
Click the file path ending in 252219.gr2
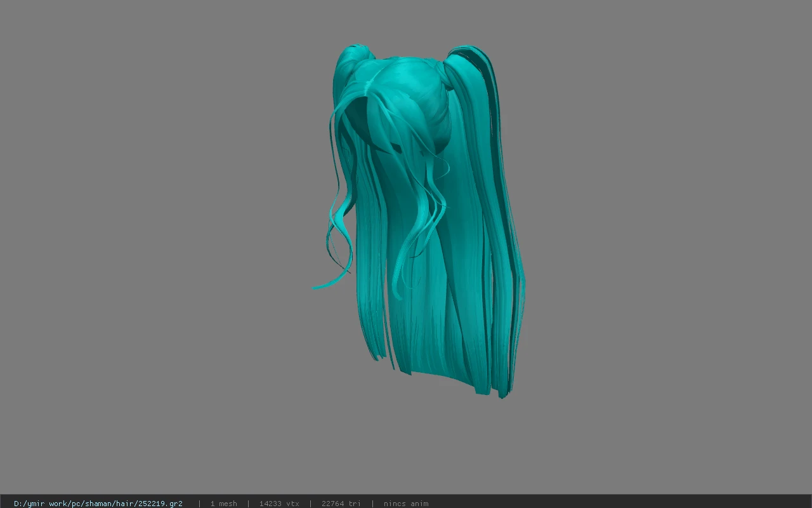(98, 504)
